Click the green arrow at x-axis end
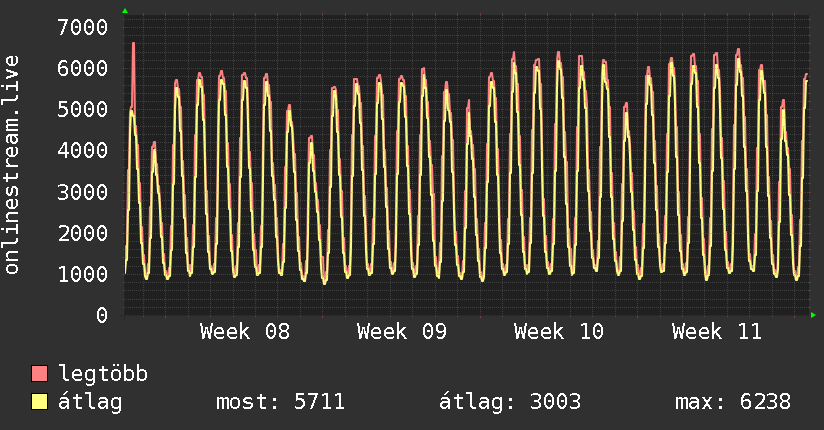This screenshot has height=430, width=824. [x=814, y=315]
